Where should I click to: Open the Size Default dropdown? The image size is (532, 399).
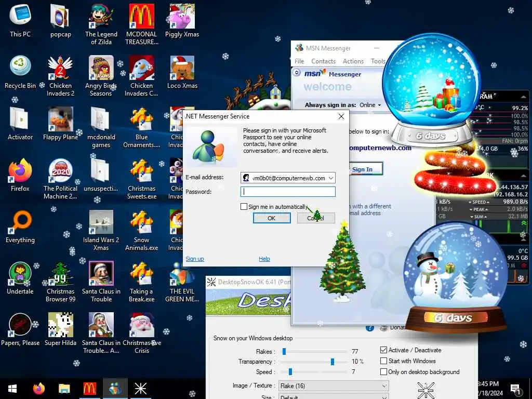[x=334, y=396]
